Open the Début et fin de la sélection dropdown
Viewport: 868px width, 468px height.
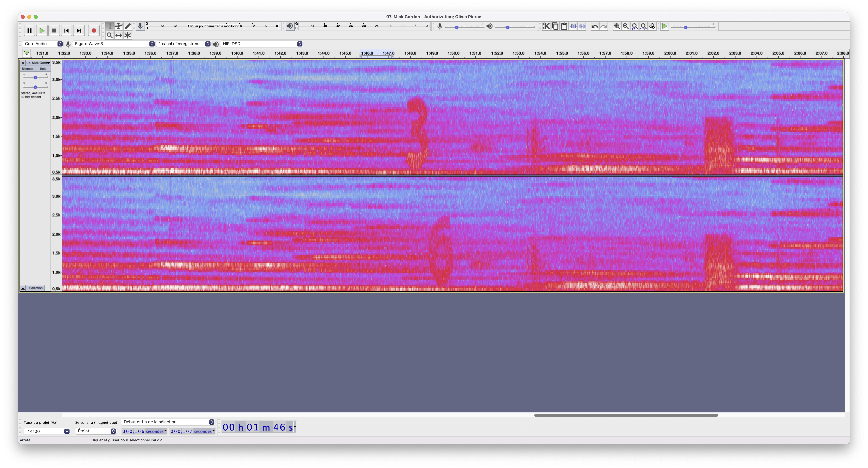(x=168, y=422)
